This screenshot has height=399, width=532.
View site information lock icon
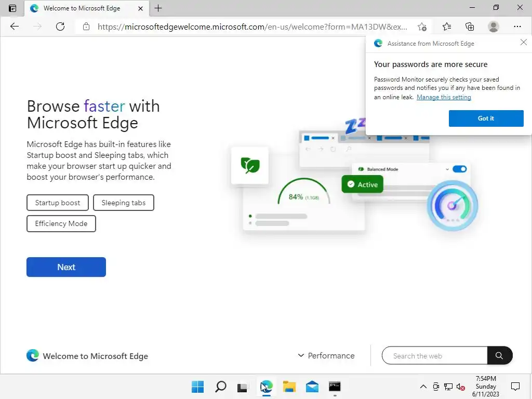pyautogui.click(x=86, y=26)
